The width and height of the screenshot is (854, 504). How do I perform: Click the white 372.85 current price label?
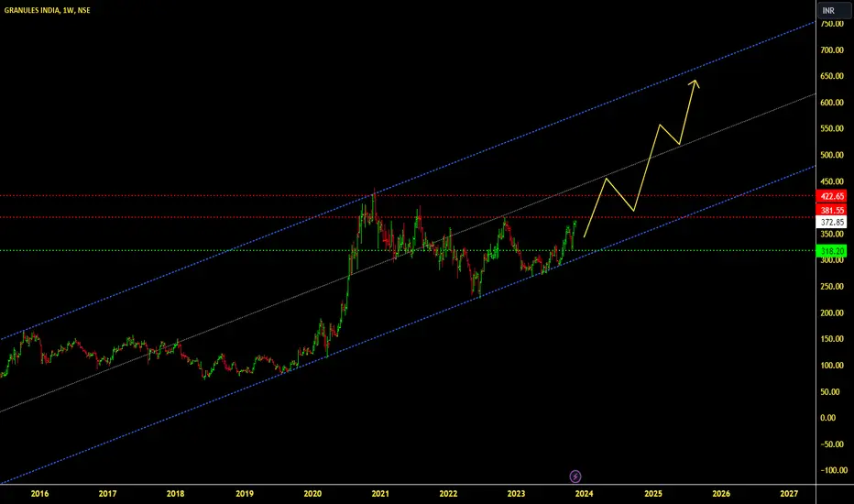(832, 223)
